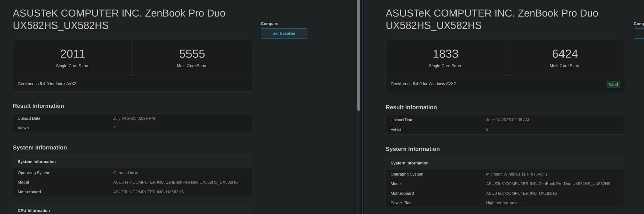This screenshot has height=214, width=644.
Task: Click the Multi-Core Score label under 6424
Action: (x=565, y=66)
